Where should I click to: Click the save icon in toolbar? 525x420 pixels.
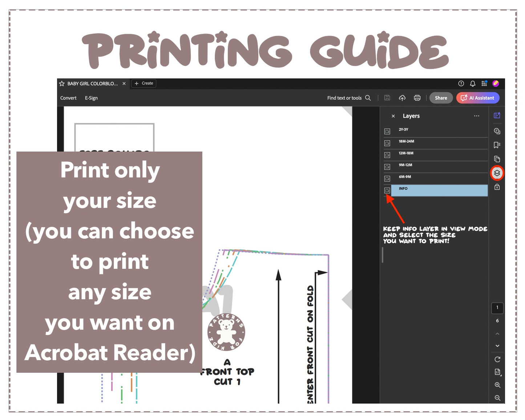coord(387,98)
